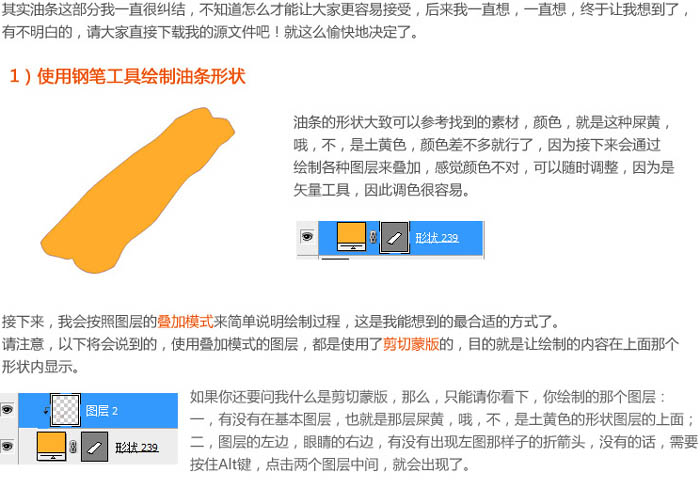Toggle eye of 形状 239 below 图层 2

pyautogui.click(x=8, y=446)
